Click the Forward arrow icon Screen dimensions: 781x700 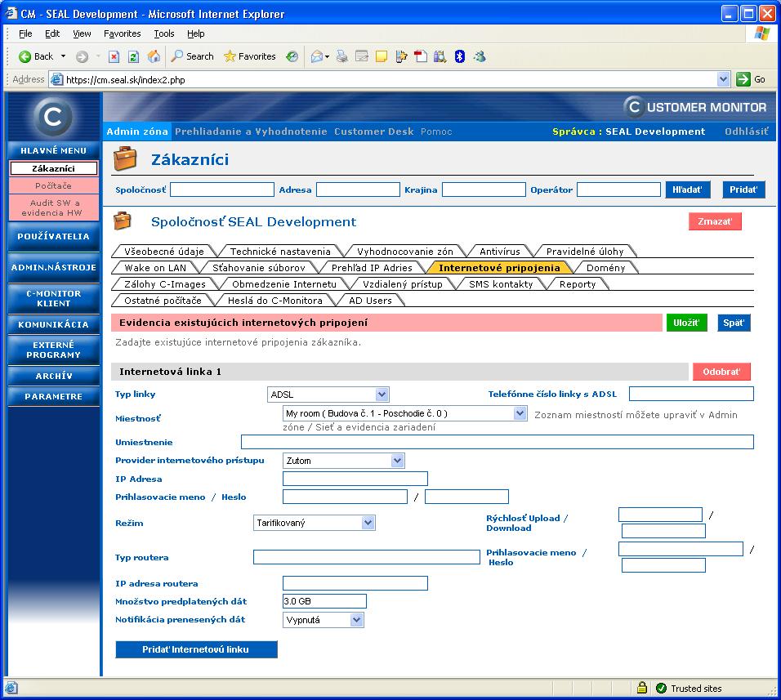coord(83,56)
